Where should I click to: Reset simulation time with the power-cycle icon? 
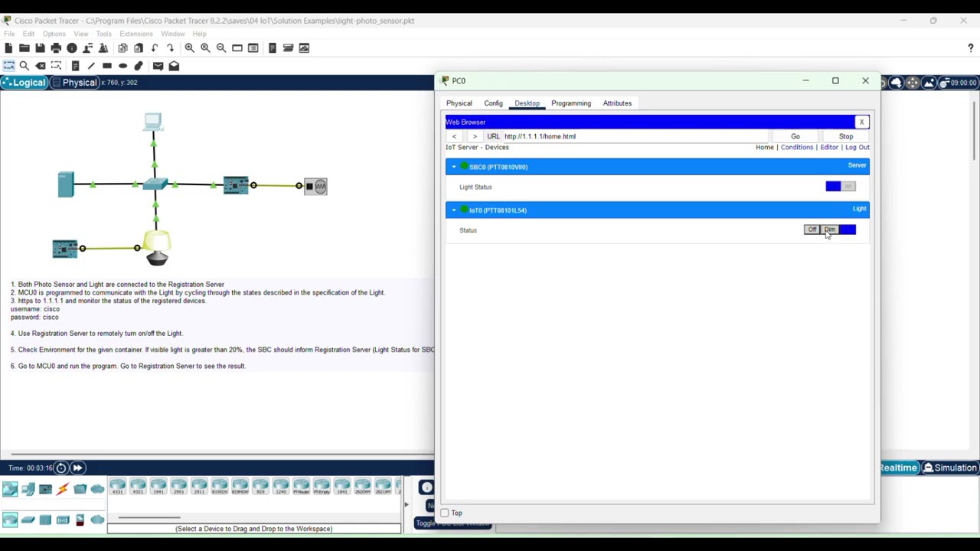coord(60,468)
